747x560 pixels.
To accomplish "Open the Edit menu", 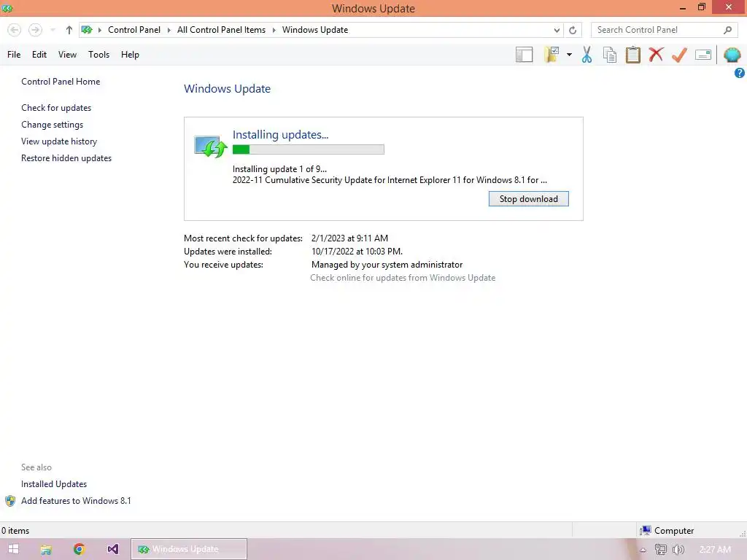I will [39, 55].
